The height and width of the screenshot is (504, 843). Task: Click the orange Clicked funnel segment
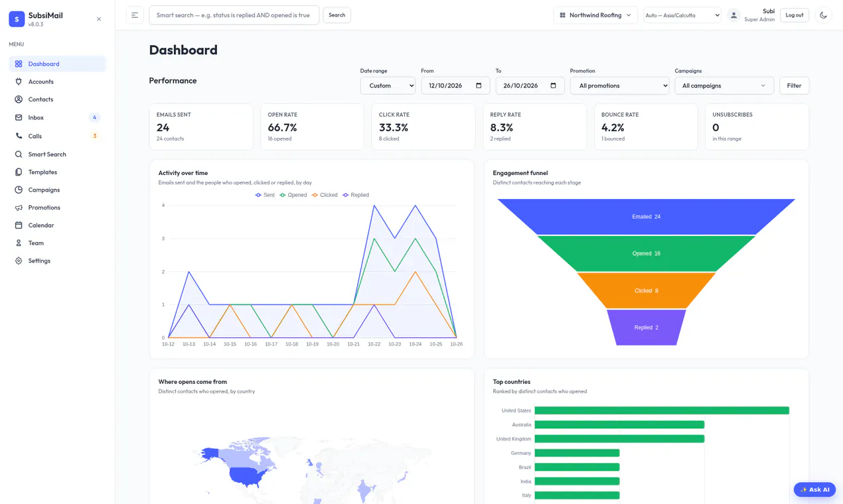point(646,290)
